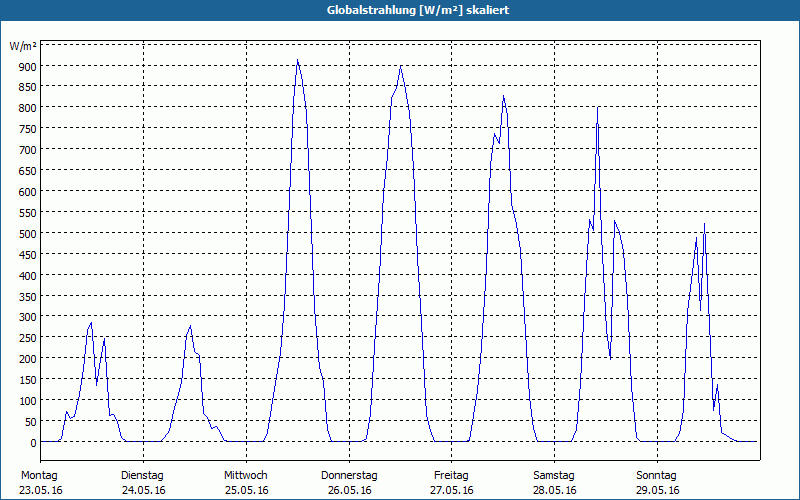Click the W/m² axis unit label
This screenshot has width=800, height=500.
(23, 46)
